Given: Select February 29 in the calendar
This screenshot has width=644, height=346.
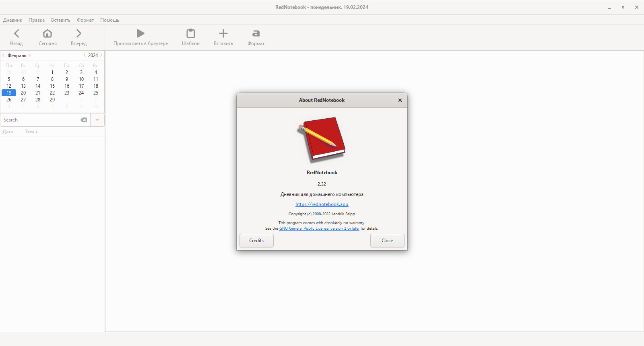Looking at the screenshot, I should pyautogui.click(x=52, y=100).
